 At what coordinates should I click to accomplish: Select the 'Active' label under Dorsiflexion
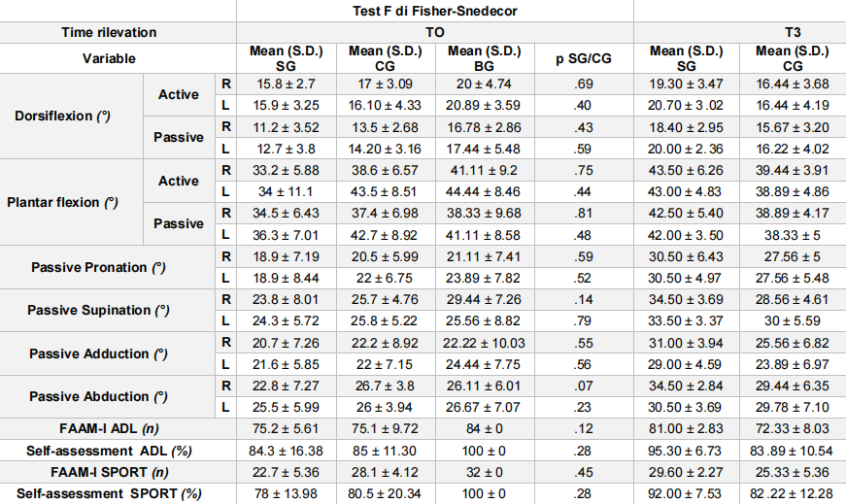pyautogui.click(x=179, y=94)
